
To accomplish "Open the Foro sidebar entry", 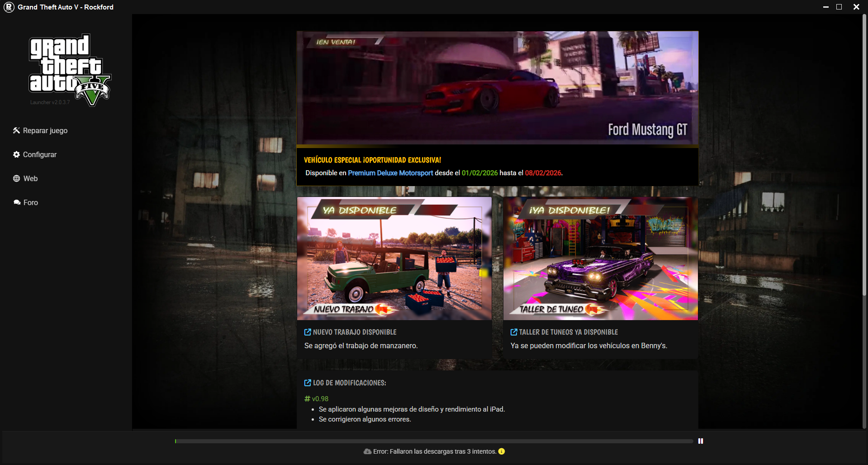I will (30, 202).
